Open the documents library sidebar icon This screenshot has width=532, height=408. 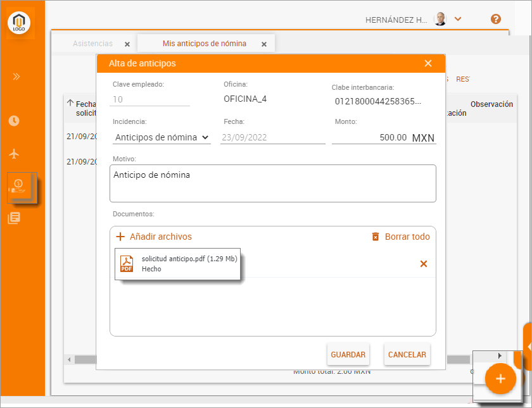click(14, 218)
